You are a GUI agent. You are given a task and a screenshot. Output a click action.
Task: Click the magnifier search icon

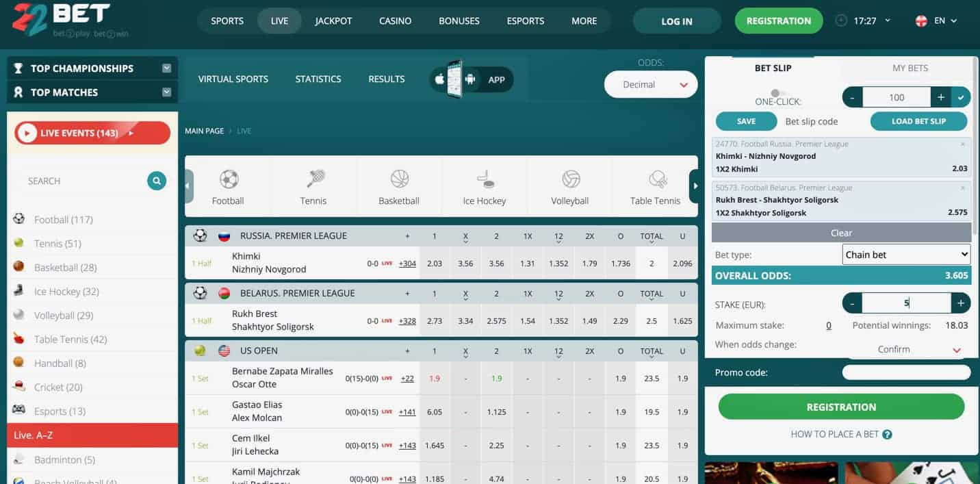pos(157,181)
